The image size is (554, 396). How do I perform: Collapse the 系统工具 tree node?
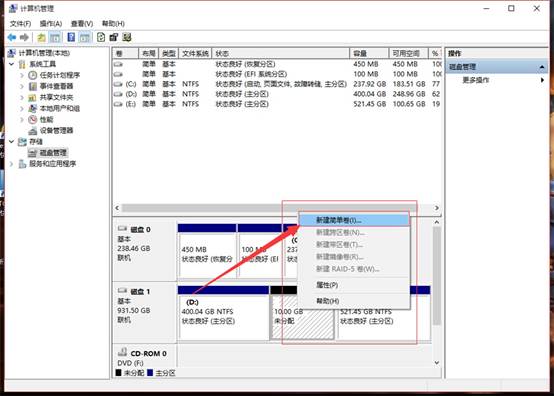pos(11,64)
